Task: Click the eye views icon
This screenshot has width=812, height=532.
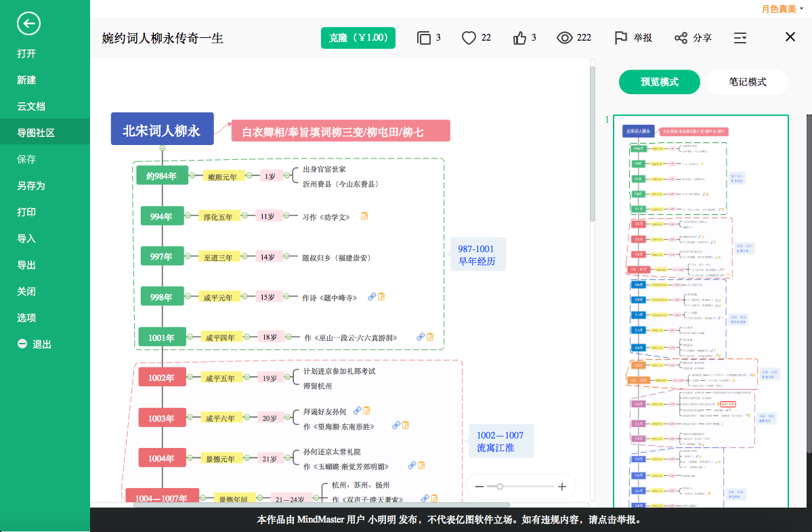Action: (564, 38)
